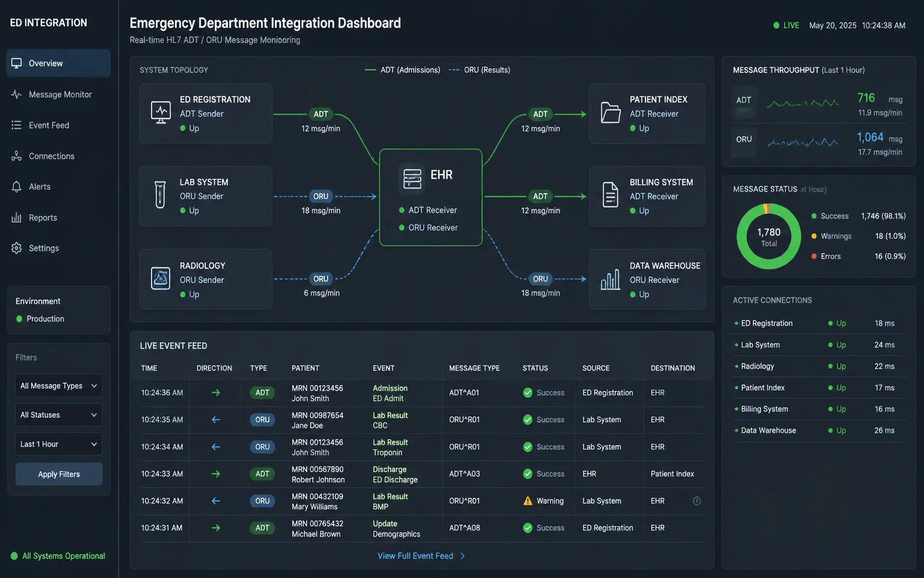Click the Lab System test tube icon
This screenshot has width=924, height=578.
[160, 195]
